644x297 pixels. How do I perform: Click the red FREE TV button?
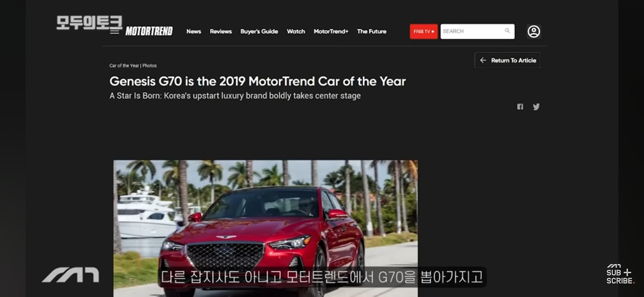click(x=424, y=31)
